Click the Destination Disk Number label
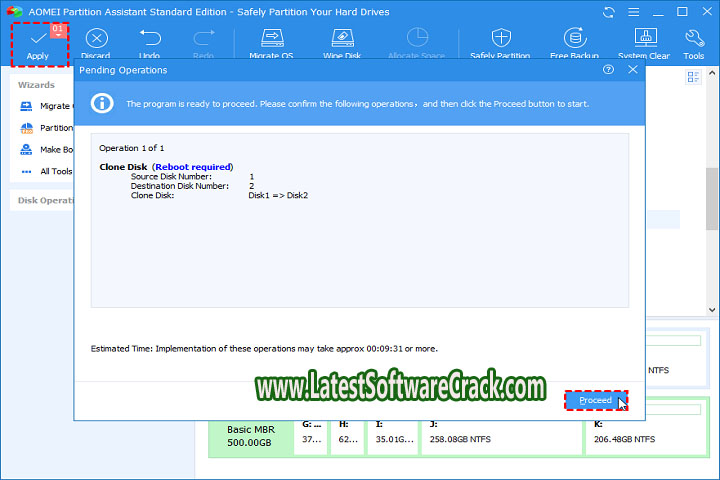This screenshot has width=720, height=480. tap(180, 186)
